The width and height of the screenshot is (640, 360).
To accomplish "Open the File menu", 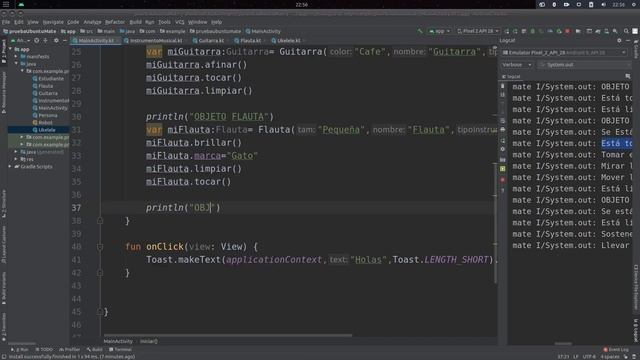I will 6,22.
